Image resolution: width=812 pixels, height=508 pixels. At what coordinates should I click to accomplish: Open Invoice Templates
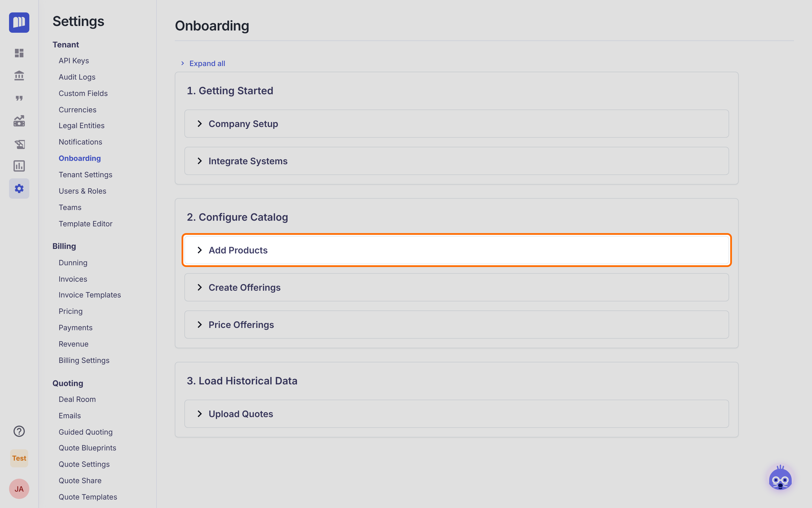pyautogui.click(x=90, y=295)
